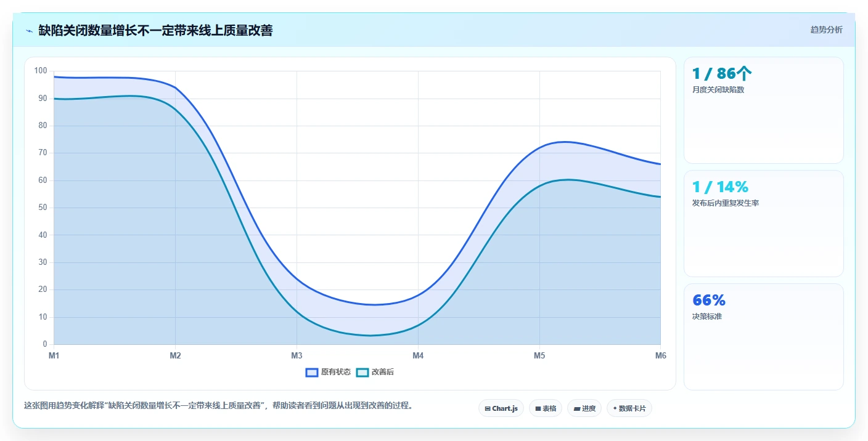This screenshot has width=868, height=441.
Task: Select the 66% 决策标准 card
Action: [x=763, y=337]
